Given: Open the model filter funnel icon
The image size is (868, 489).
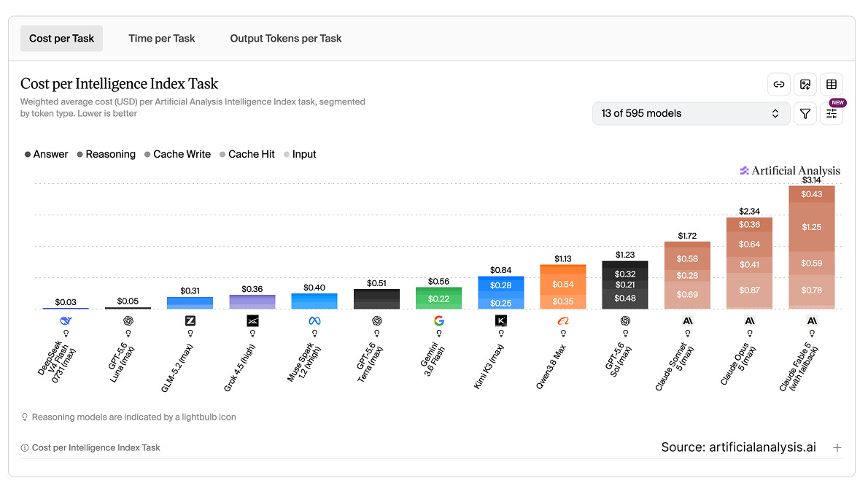Looking at the screenshot, I should coord(805,114).
